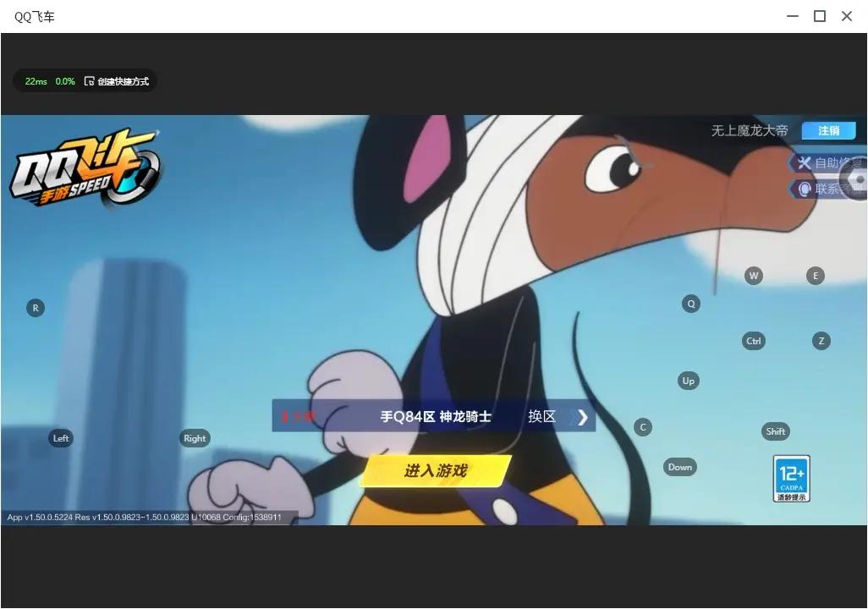Minimize the QQ飞车 window
The height and width of the screenshot is (609, 868).
pos(793,16)
